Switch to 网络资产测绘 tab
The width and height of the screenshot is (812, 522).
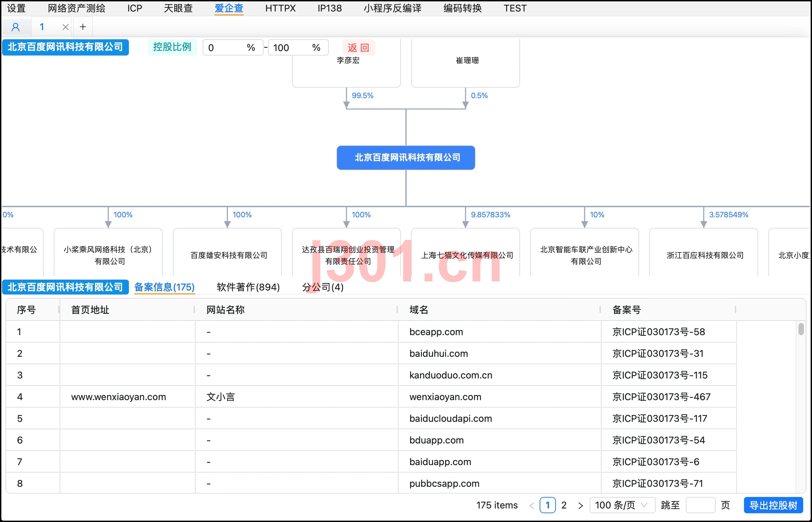tap(76, 8)
